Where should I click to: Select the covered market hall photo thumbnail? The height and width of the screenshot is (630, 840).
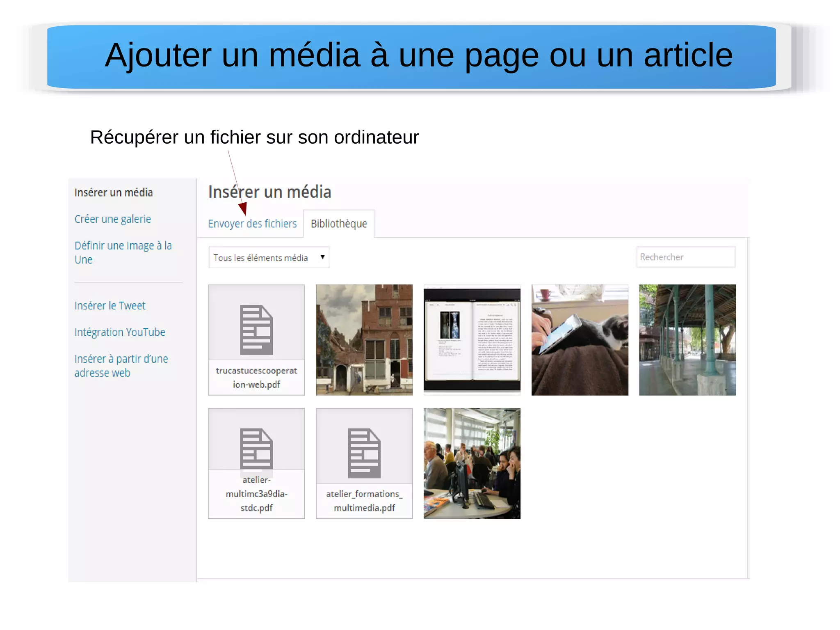[688, 340]
